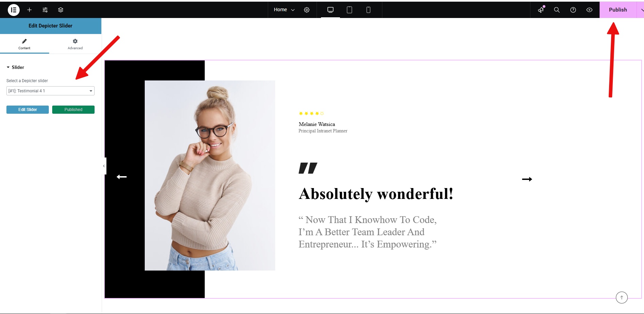Click the large quotation mark graphic
The image size is (644, 314).
pyautogui.click(x=308, y=168)
